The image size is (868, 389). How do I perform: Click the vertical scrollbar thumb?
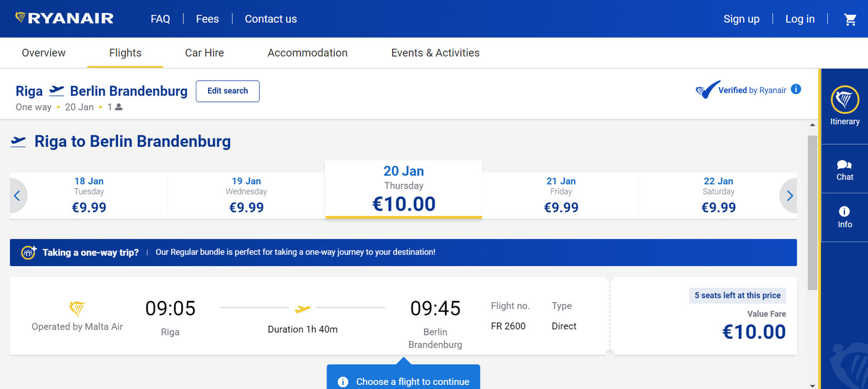[812, 212]
